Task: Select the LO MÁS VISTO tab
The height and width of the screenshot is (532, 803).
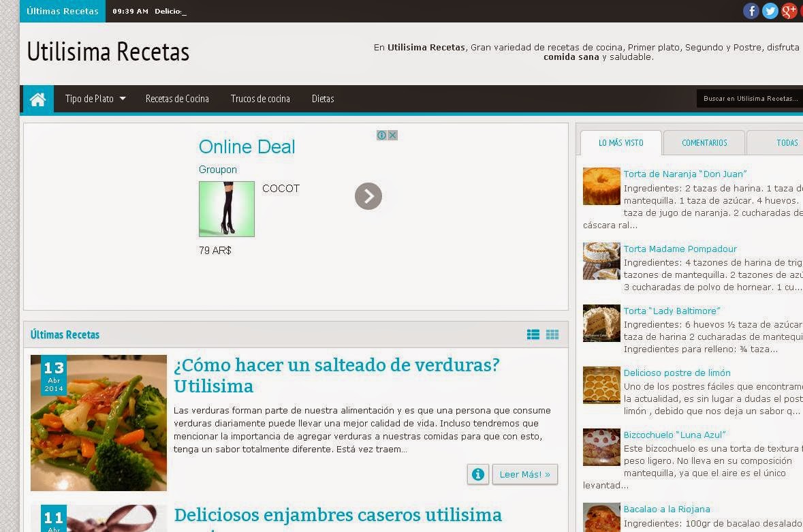Action: point(620,143)
